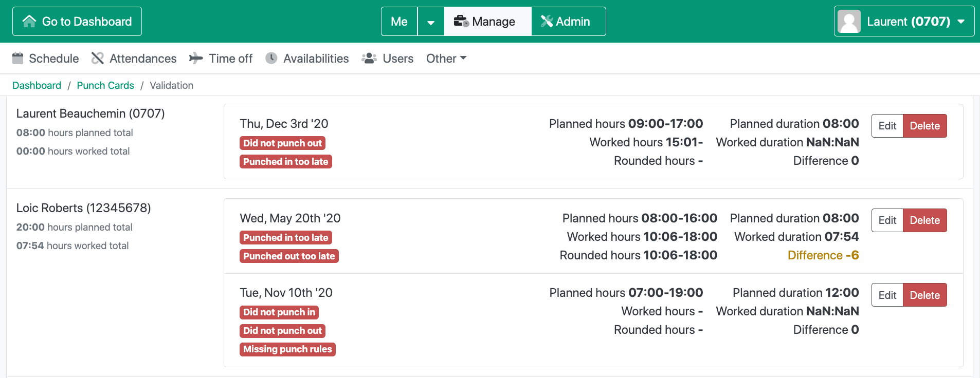Edit the Thu, Dec 3rd '20 punch card
This screenshot has height=378, width=980.
(x=887, y=126)
